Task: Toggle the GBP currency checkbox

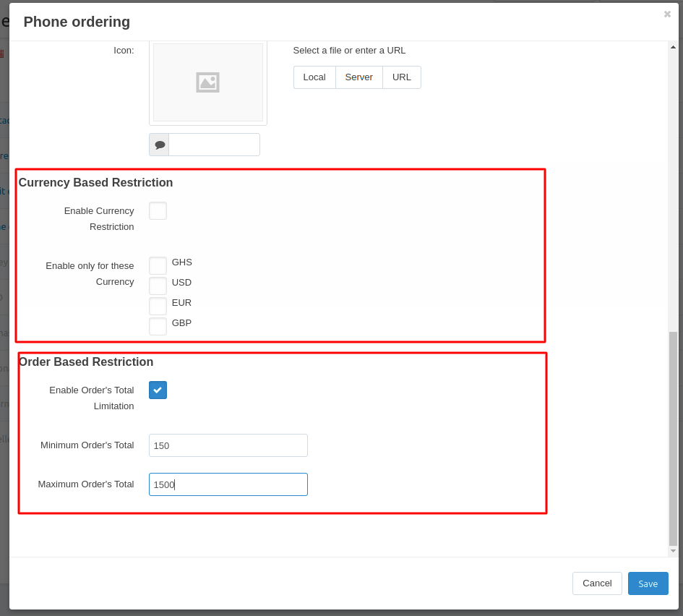Action: point(158,326)
